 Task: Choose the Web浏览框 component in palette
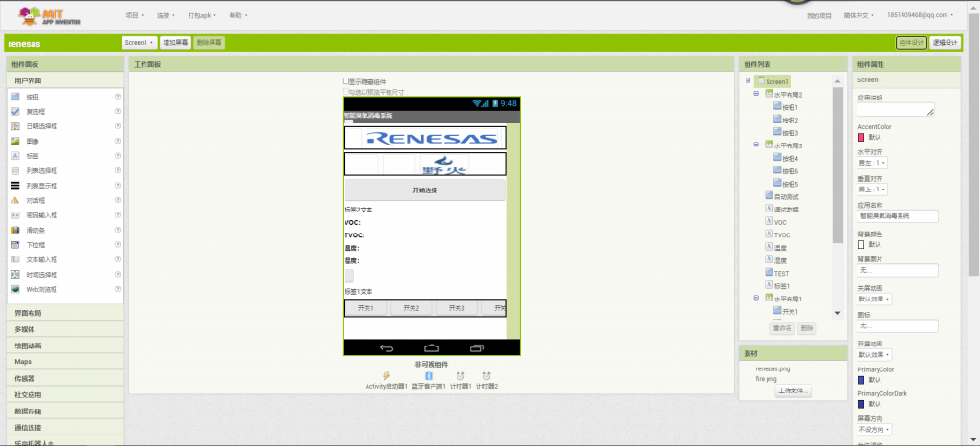41,289
